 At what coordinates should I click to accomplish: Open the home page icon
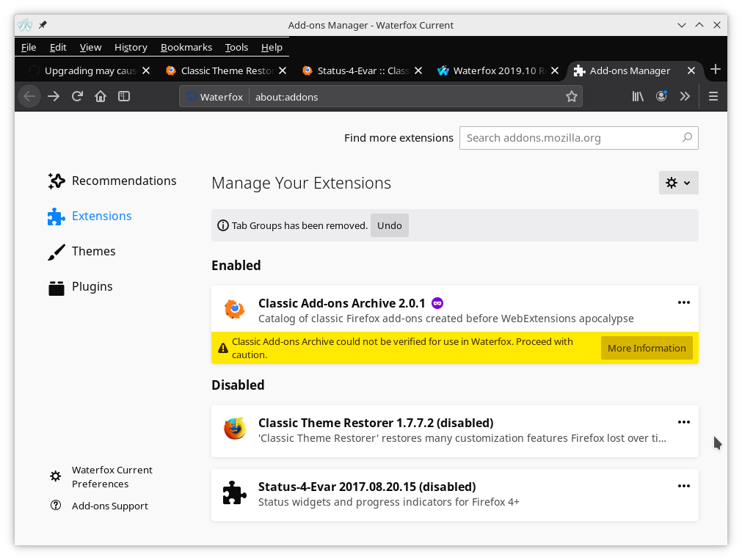tap(101, 97)
